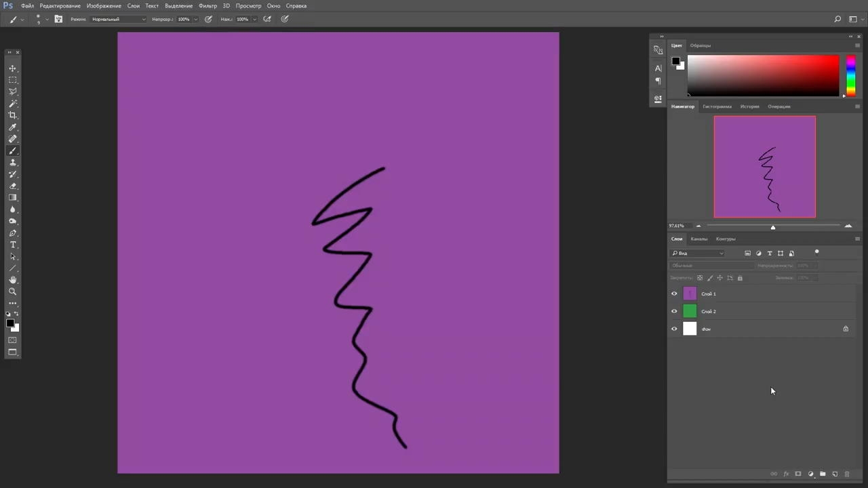Select the History Brush tool
Screen dimensions: 868x488
(12, 174)
